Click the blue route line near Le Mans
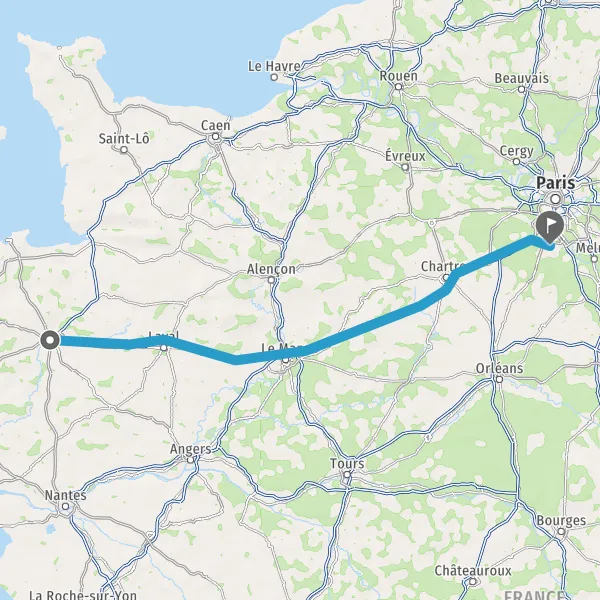600x600 pixels. [x=268, y=358]
